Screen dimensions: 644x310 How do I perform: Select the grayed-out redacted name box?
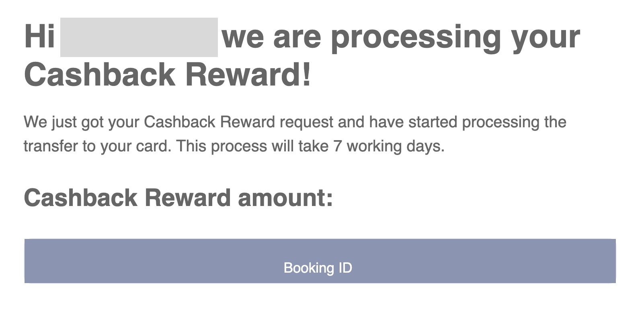[x=139, y=37]
